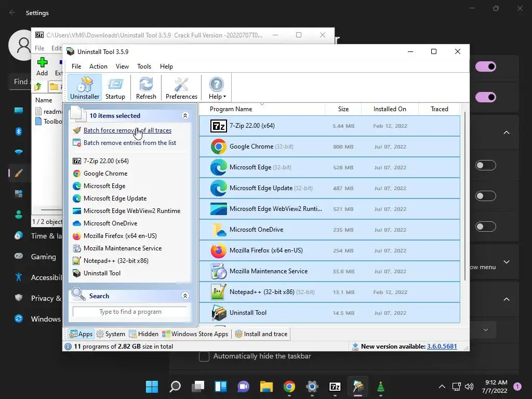Collapse the Search panel
The height and width of the screenshot is (399, 532).
185,296
